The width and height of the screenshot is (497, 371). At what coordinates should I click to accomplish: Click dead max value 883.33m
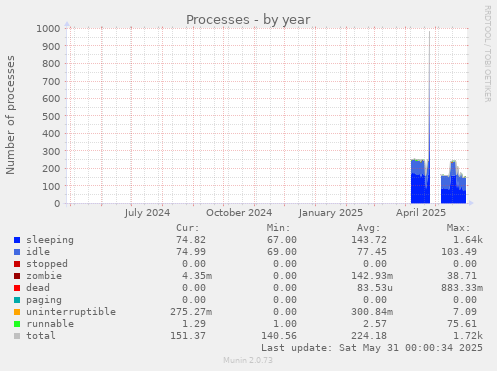tap(462, 288)
